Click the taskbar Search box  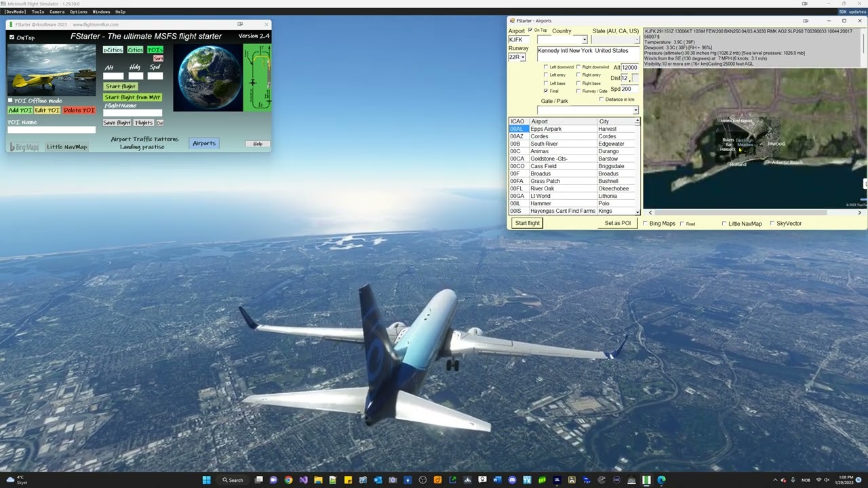[x=233, y=480]
